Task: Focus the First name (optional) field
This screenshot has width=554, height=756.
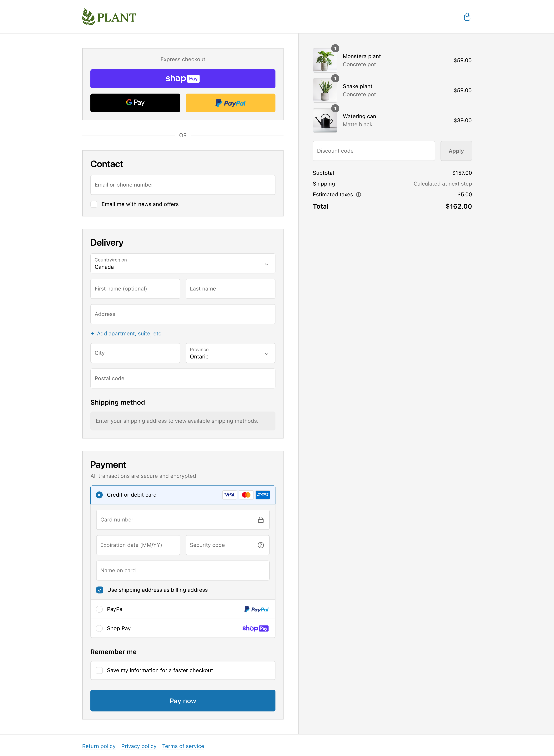Action: pyautogui.click(x=135, y=289)
